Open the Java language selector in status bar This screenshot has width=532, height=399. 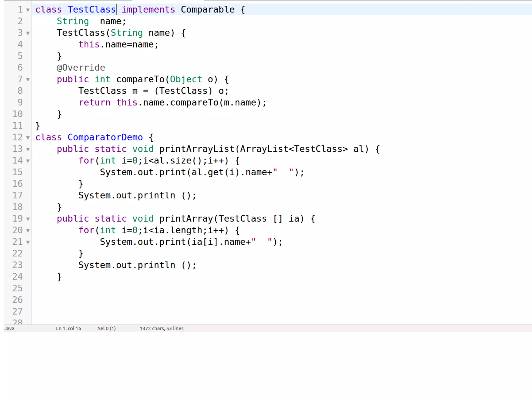coord(9,328)
